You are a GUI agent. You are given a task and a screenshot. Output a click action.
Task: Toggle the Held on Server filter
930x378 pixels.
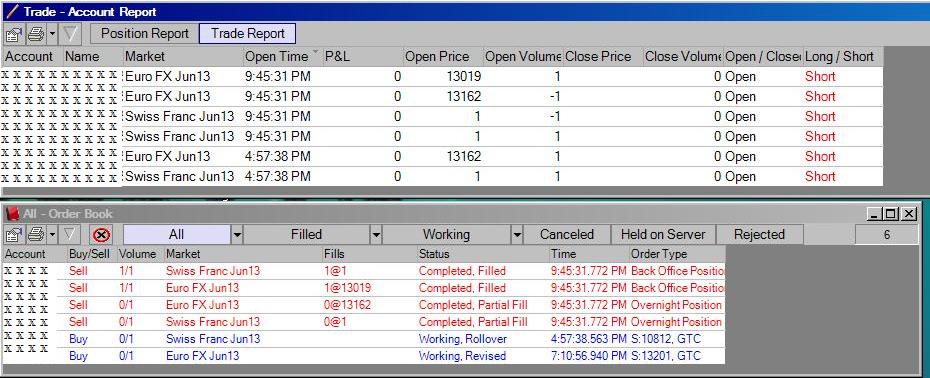click(x=663, y=234)
